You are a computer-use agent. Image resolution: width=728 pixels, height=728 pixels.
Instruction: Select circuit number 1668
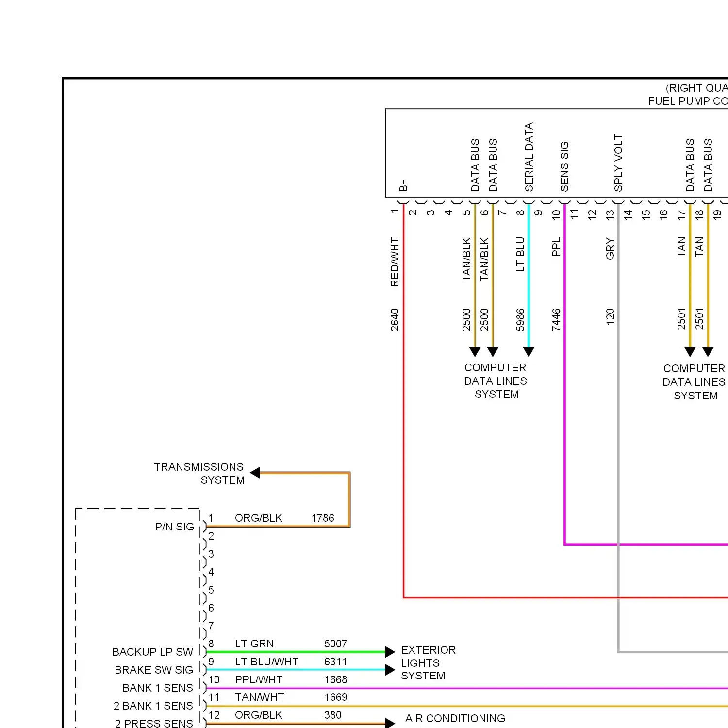pyautogui.click(x=336, y=679)
